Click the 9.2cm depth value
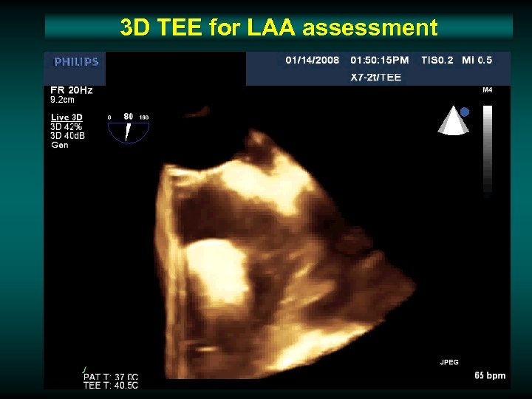Viewport: 532px width, 399px height. click(62, 100)
